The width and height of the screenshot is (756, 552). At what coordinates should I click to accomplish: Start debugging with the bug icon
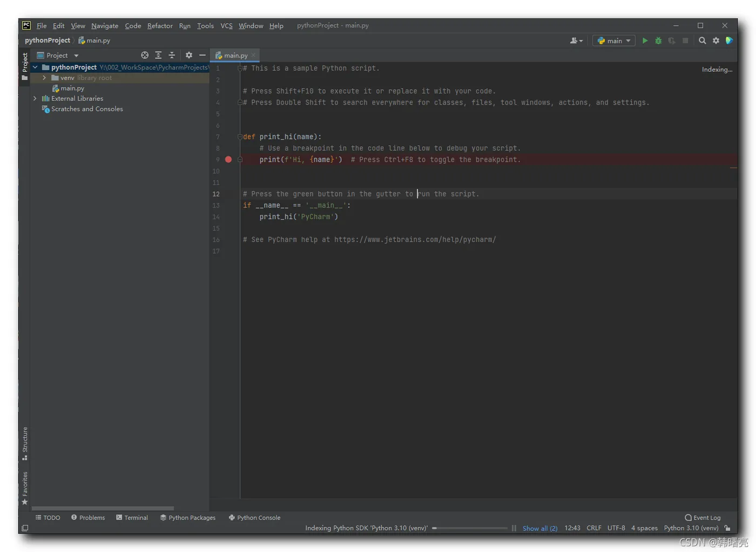(658, 41)
